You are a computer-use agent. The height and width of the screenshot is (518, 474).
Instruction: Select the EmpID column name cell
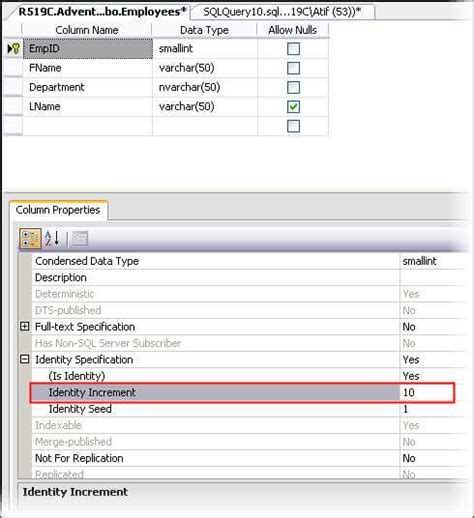click(x=88, y=49)
